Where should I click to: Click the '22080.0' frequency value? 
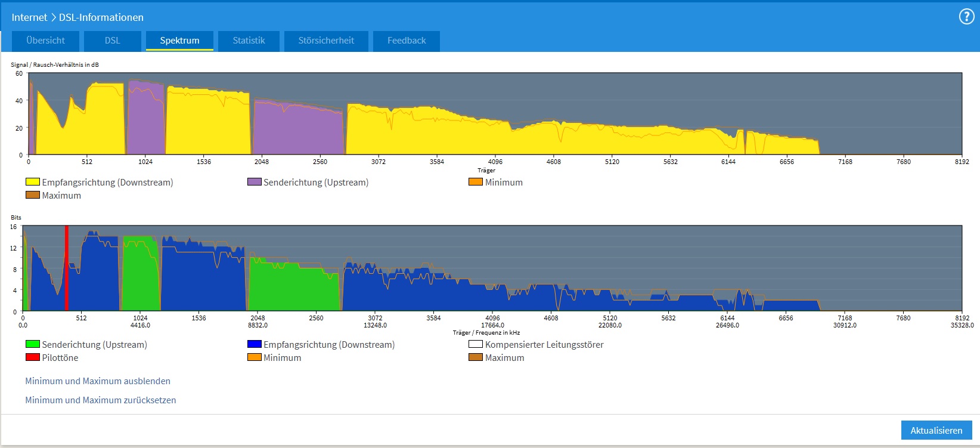tap(610, 325)
